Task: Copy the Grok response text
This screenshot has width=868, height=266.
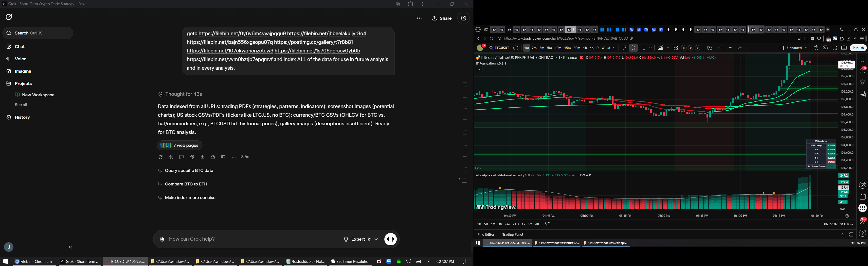Action: pyautogui.click(x=192, y=157)
